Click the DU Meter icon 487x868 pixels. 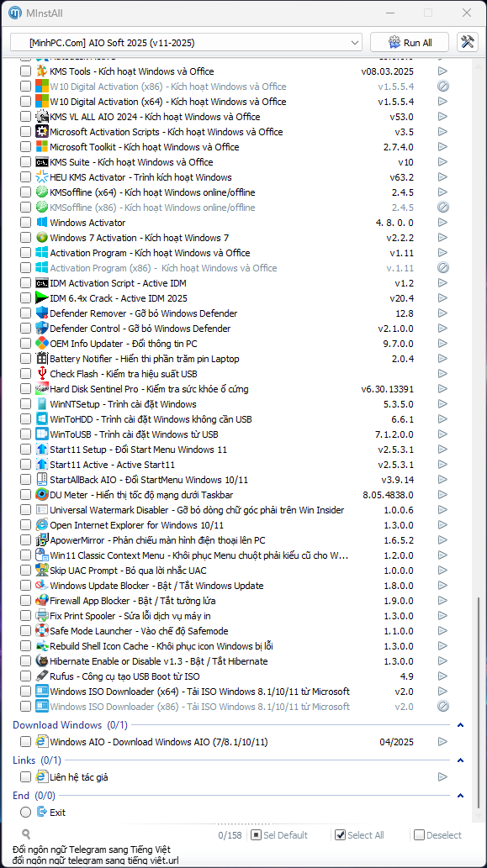click(x=42, y=495)
